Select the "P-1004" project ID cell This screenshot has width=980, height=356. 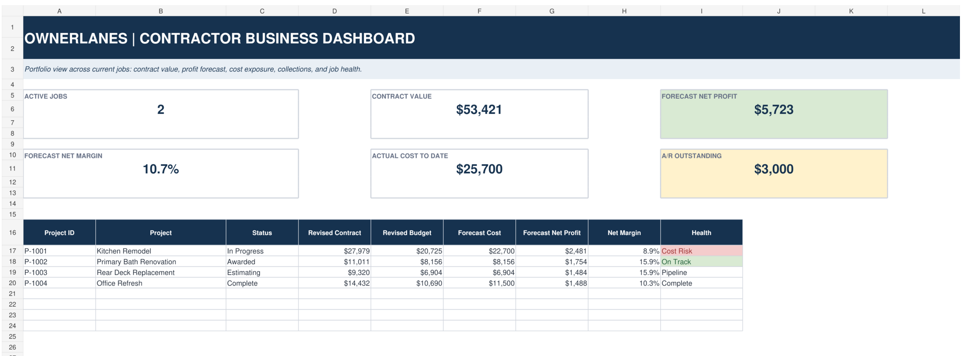59,283
